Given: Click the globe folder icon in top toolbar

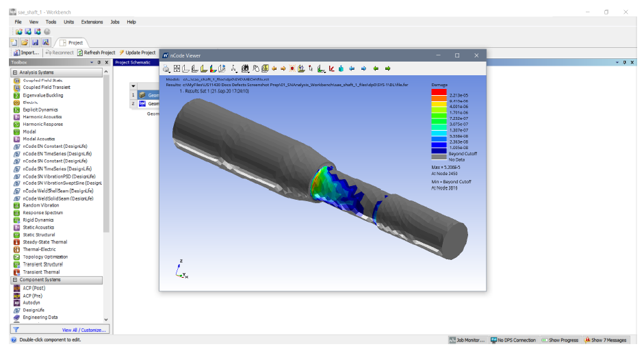Looking at the screenshot, I should [19, 31].
